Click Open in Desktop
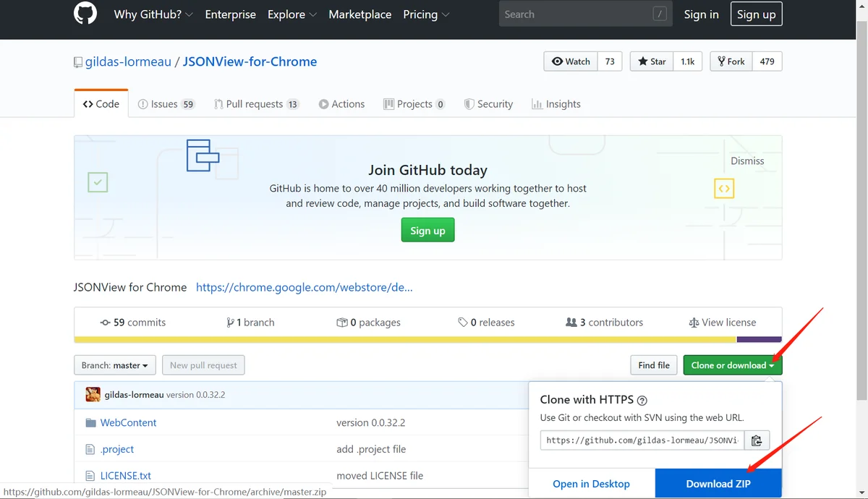The image size is (868, 499). click(x=591, y=484)
